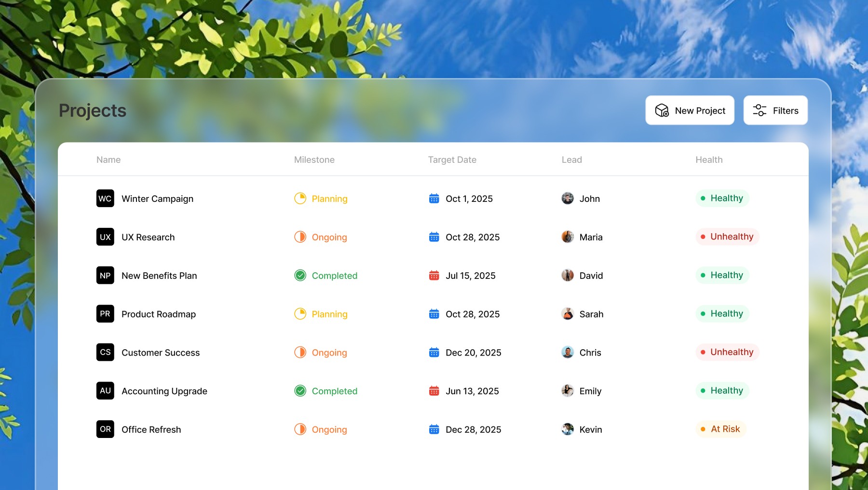Image resolution: width=868 pixels, height=490 pixels.
Task: Click the WC badge for Winter Campaign
Action: pyautogui.click(x=105, y=199)
